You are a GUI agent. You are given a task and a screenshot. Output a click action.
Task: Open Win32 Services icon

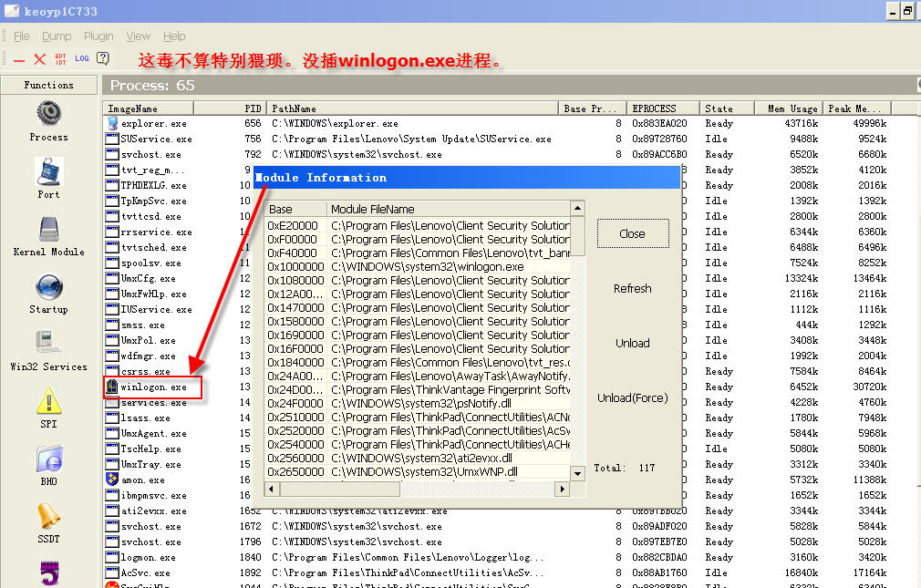pyautogui.click(x=48, y=343)
